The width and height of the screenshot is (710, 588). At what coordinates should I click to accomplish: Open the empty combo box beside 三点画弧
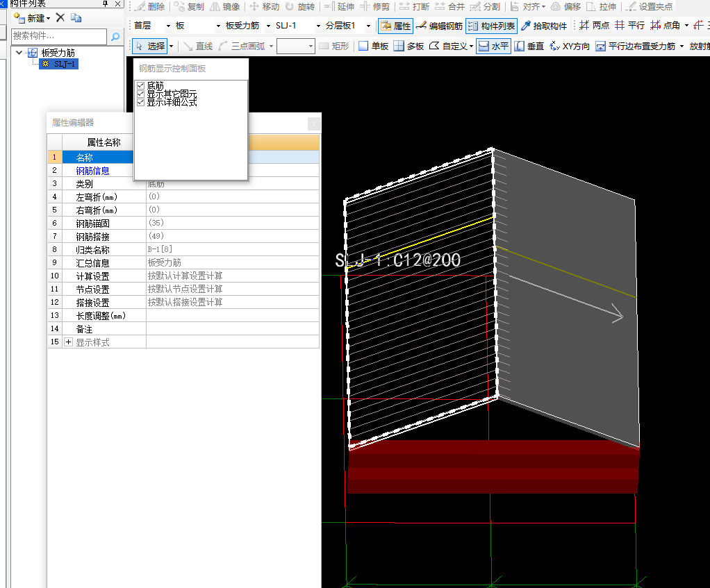[296, 46]
